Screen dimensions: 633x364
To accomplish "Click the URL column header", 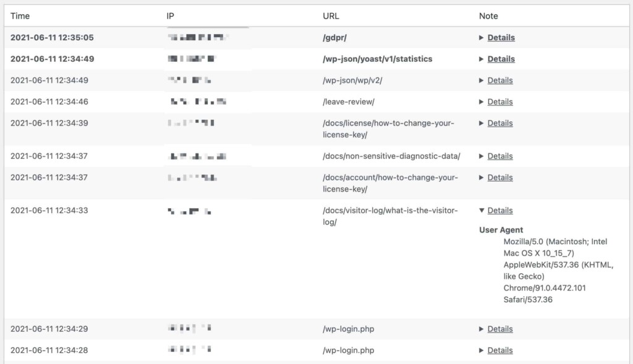I will click(331, 16).
